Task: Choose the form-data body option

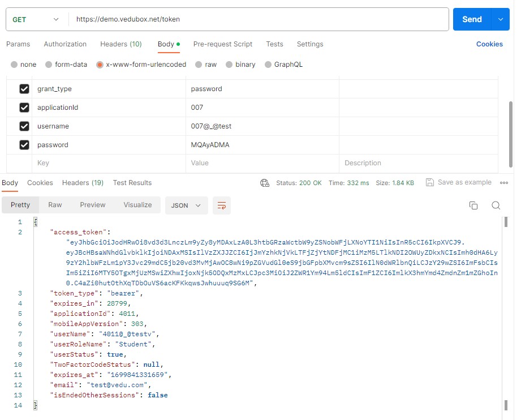Action: [49, 65]
